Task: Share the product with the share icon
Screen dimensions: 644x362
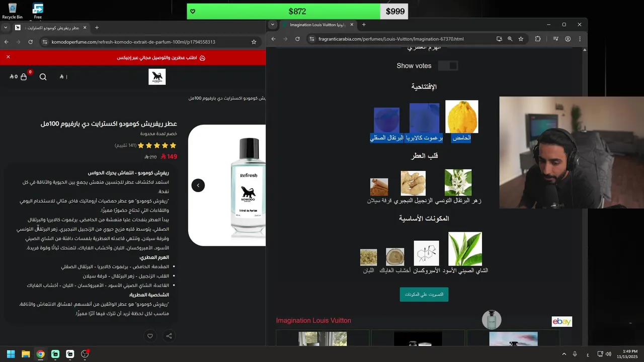Action: click(x=169, y=336)
